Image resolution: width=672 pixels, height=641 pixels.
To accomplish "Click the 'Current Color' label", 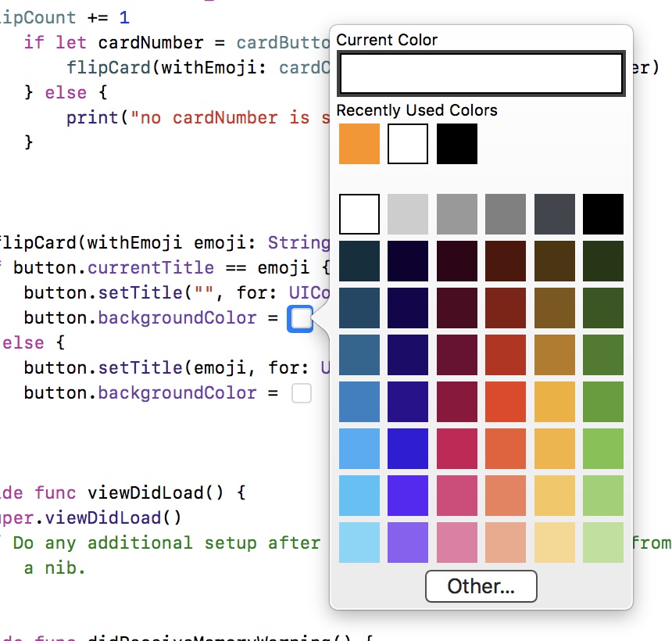I will coord(387,40).
